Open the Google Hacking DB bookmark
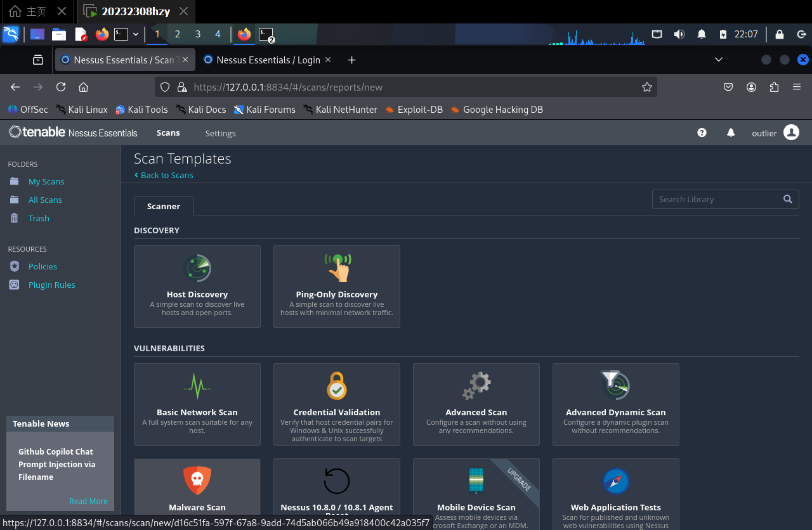This screenshot has height=530, width=812. [497, 110]
